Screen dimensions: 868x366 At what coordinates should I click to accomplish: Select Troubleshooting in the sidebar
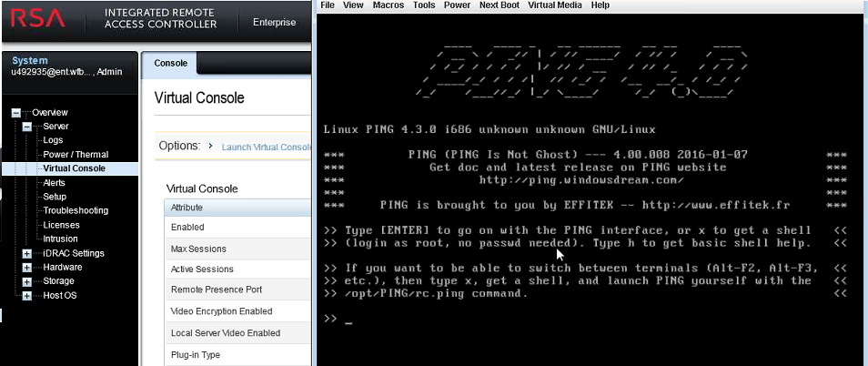pos(76,210)
